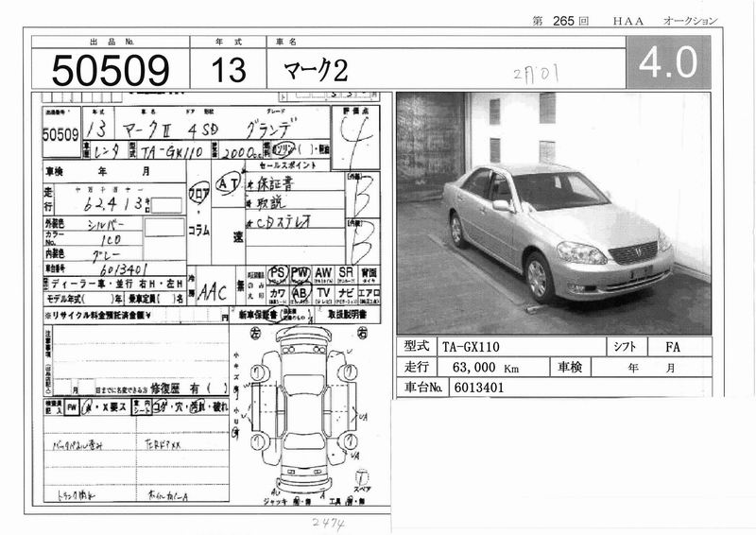This screenshot has height=535, width=756.
Task: Select the 63,000 Km mileage value
Action: coord(485,368)
